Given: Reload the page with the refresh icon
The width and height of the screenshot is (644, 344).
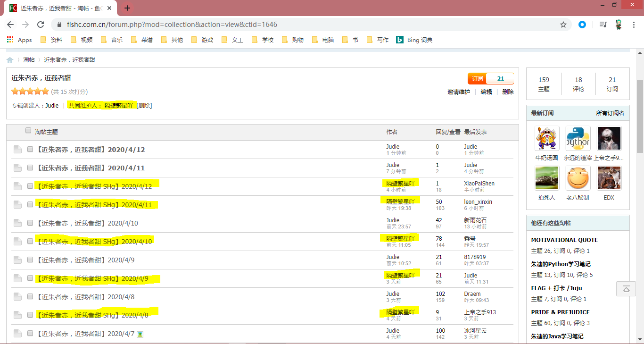Looking at the screenshot, I should tap(41, 25).
